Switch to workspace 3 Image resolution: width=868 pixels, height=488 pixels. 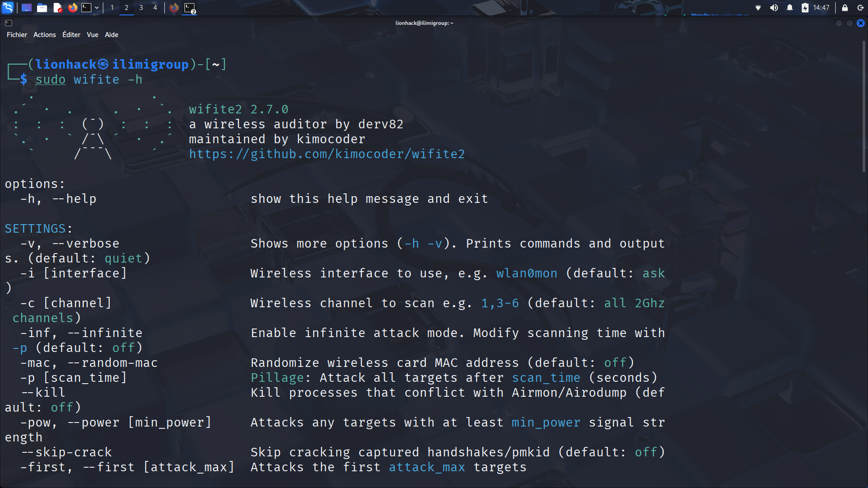click(x=141, y=8)
